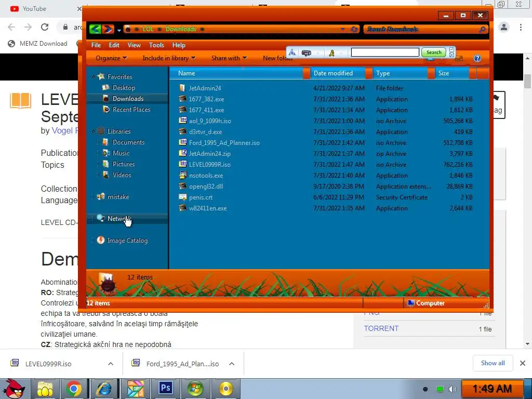Select the mistake item in navigation pane
This screenshot has height=399, width=532.
[x=118, y=197]
